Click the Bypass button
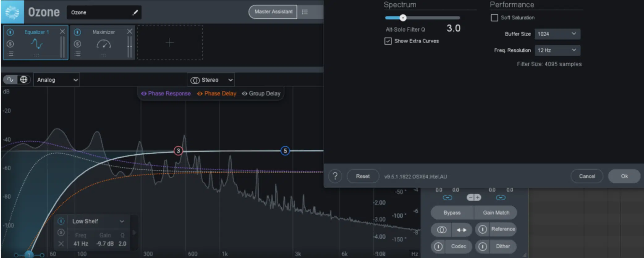Viewport: 644px width, 258px height. [452, 213]
